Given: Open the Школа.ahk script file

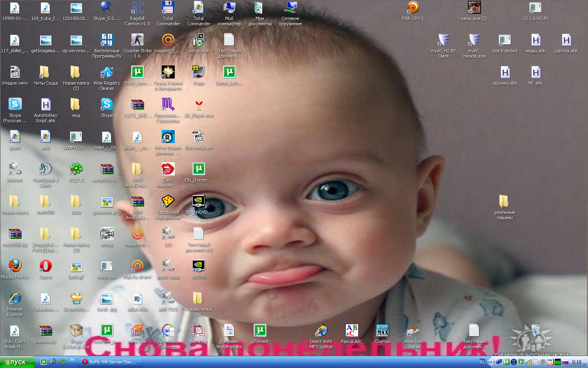Looking at the screenshot, I should [566, 43].
